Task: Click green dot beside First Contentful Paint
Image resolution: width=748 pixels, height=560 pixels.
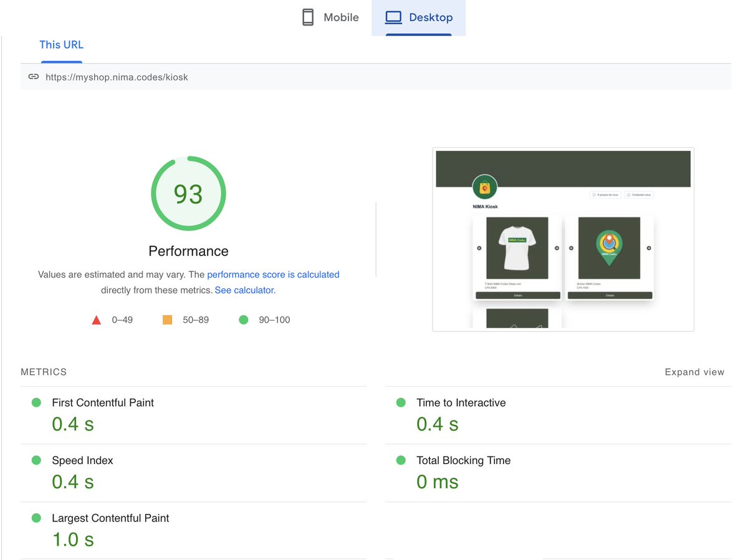Action: (36, 402)
